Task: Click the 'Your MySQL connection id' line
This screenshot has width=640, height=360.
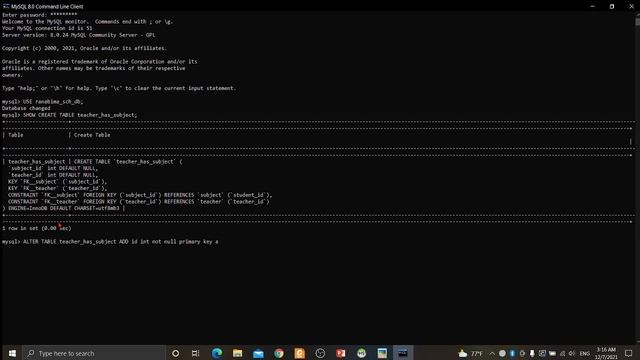Action: coord(47,28)
